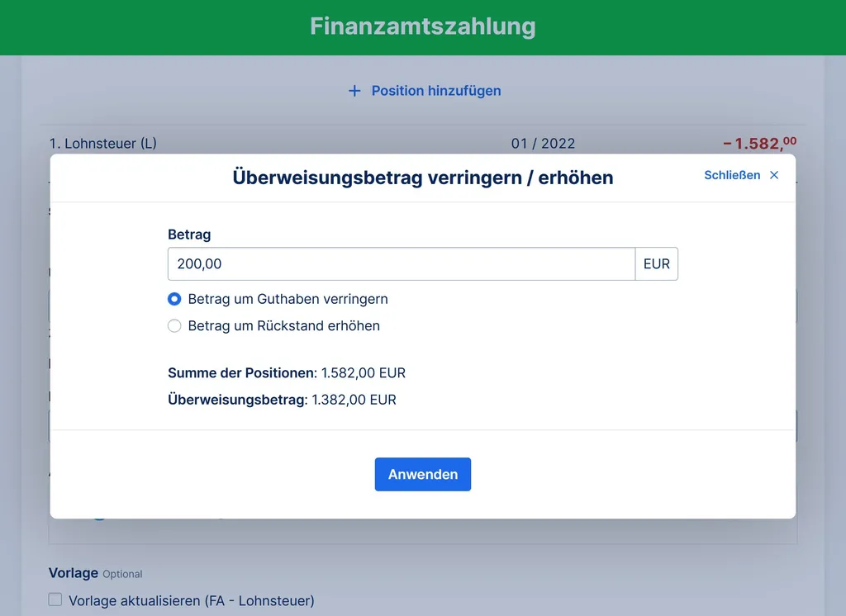The width and height of the screenshot is (846, 616).
Task: Click the X icon next to Schließen
Action: click(x=774, y=175)
